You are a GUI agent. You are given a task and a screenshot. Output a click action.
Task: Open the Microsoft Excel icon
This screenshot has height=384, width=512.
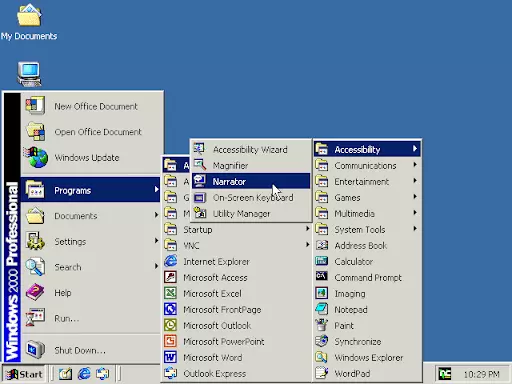click(x=170, y=293)
